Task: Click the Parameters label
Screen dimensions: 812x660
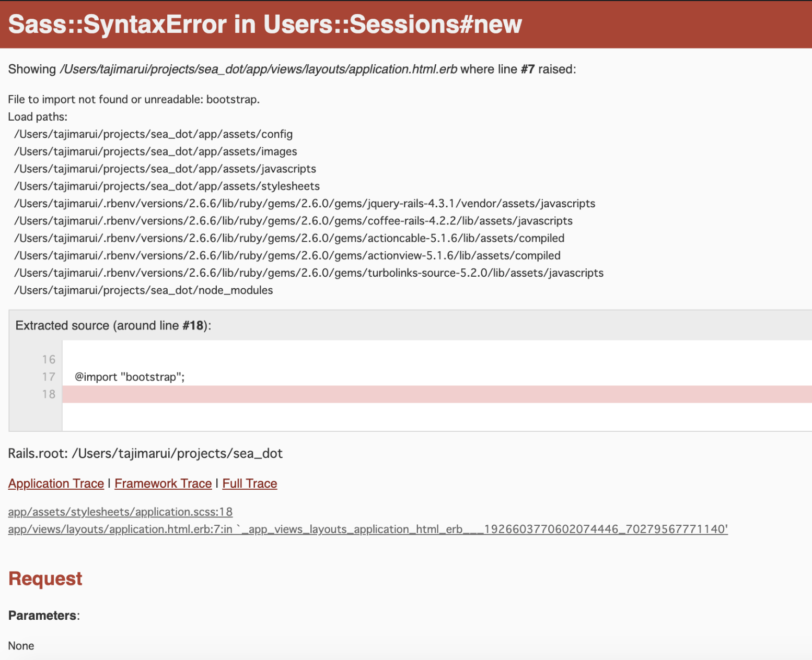Action: pos(44,616)
